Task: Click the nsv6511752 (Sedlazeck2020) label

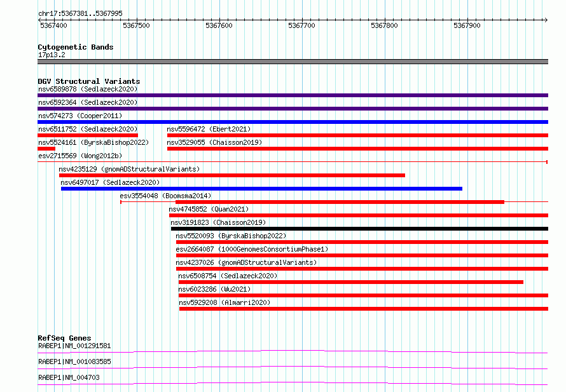Action: point(88,129)
